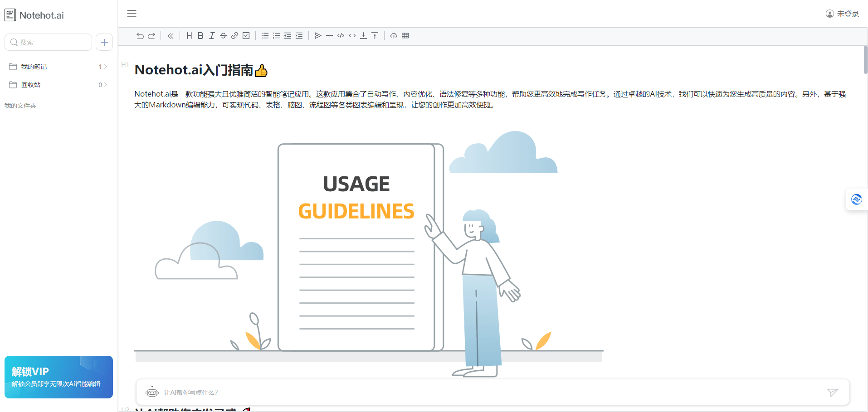Expand 回收站 with its chevron
This screenshot has width=868, height=412.
pyautogui.click(x=106, y=85)
